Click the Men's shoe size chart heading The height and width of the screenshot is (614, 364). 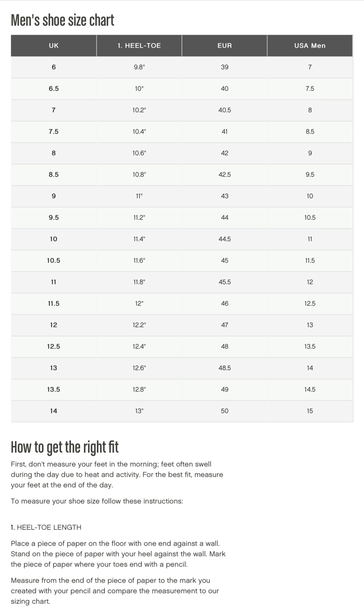coord(63,21)
